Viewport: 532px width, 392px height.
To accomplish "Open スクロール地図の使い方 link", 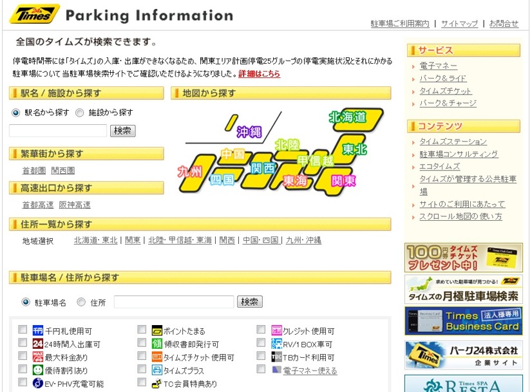I will click(461, 216).
